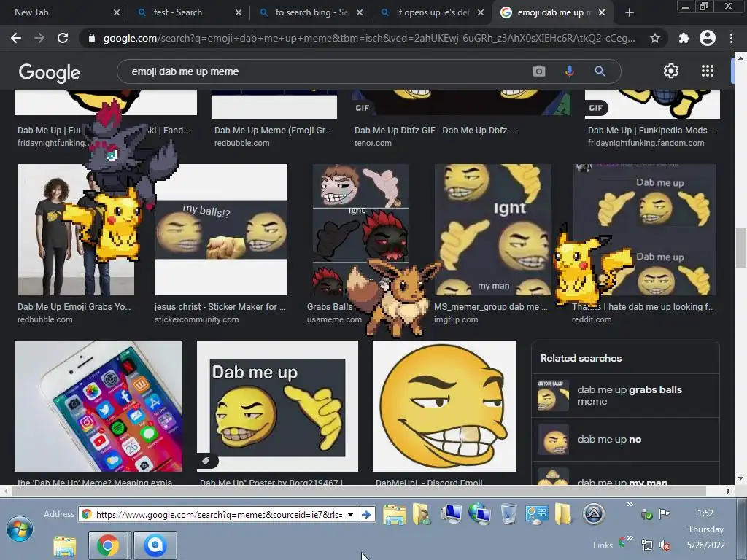The height and width of the screenshot is (560, 747).
Task: Click the muted volume tray icon
Action: 664,545
